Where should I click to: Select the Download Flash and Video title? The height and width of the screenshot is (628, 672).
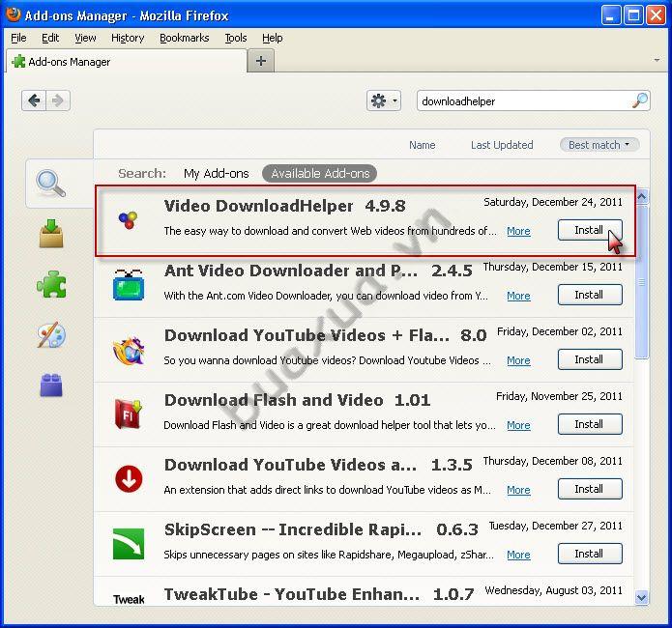pos(274,400)
